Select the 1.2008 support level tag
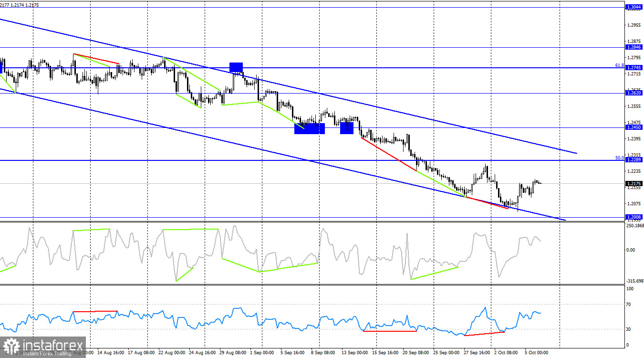The image size is (644, 358). [x=633, y=217]
